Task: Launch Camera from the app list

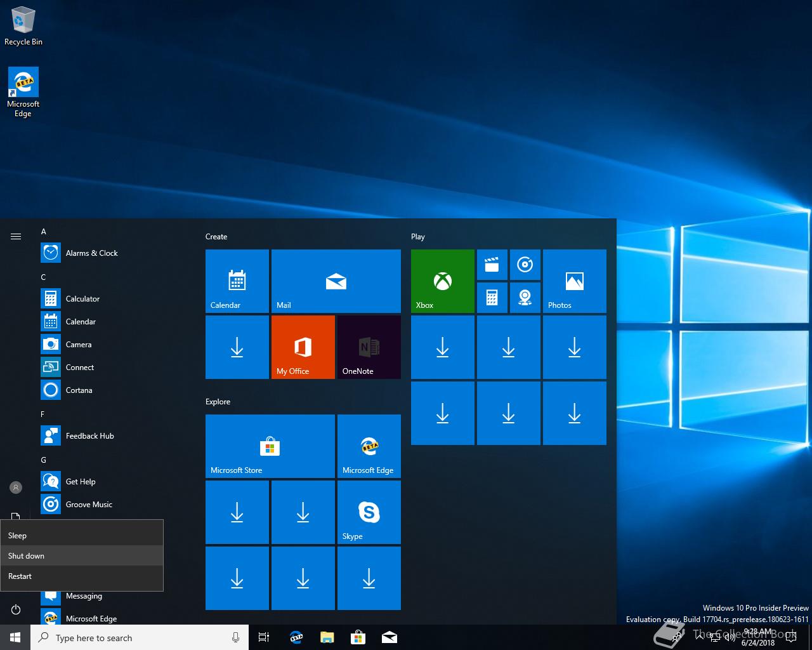Action: click(114, 344)
